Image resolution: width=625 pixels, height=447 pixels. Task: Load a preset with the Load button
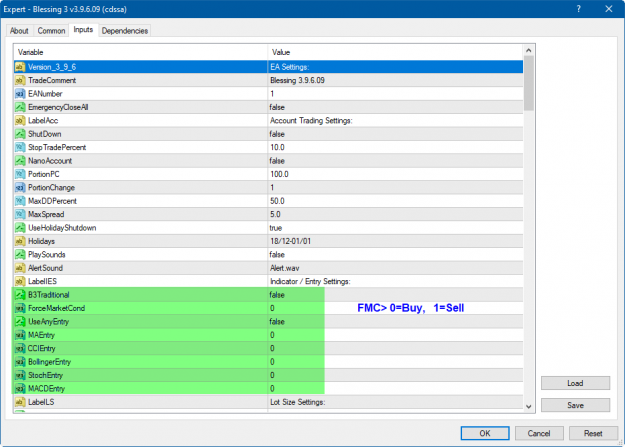575,383
